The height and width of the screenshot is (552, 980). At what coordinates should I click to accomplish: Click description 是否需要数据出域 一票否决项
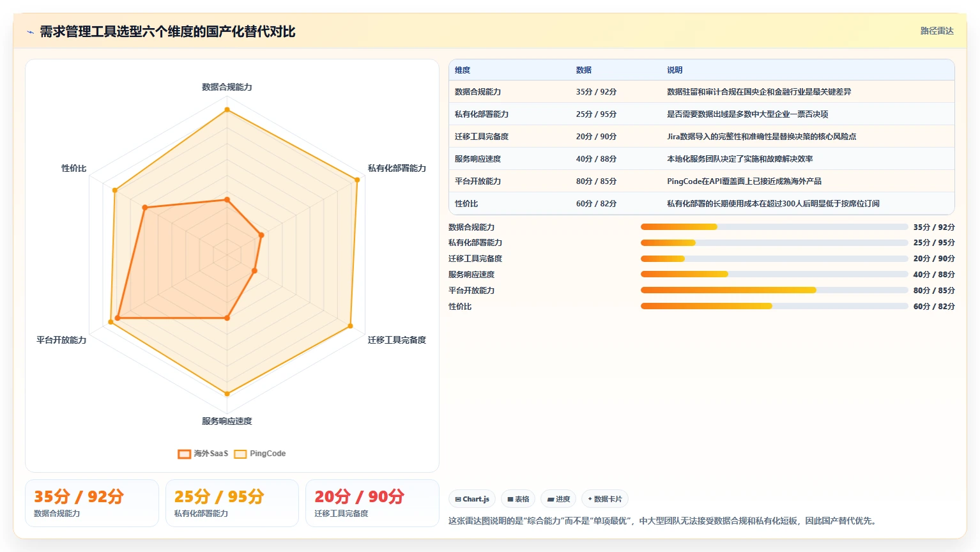pyautogui.click(x=747, y=114)
